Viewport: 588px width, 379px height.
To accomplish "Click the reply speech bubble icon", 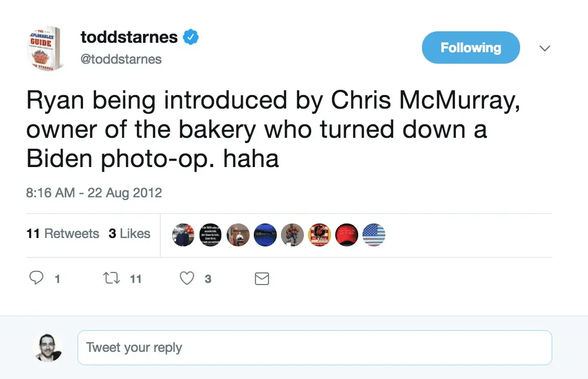I will [36, 279].
